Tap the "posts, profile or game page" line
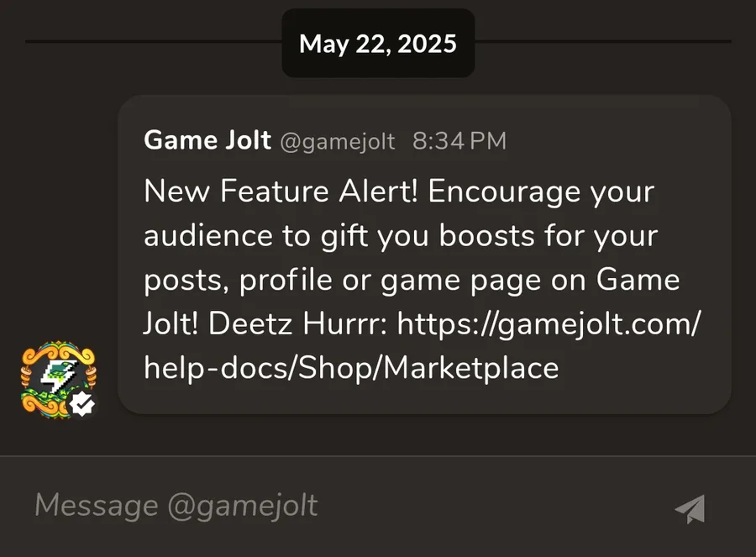Screen dimensions: 756x557 (343, 281)
